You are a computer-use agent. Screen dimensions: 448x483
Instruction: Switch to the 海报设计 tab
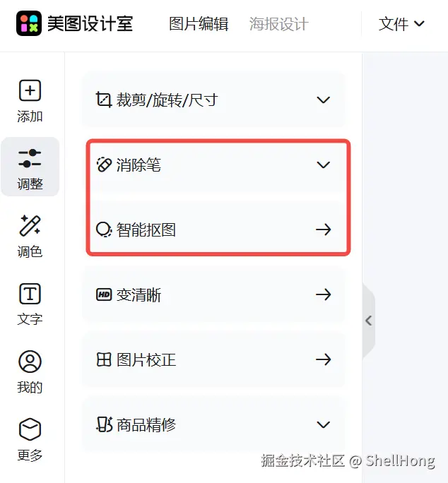278,24
